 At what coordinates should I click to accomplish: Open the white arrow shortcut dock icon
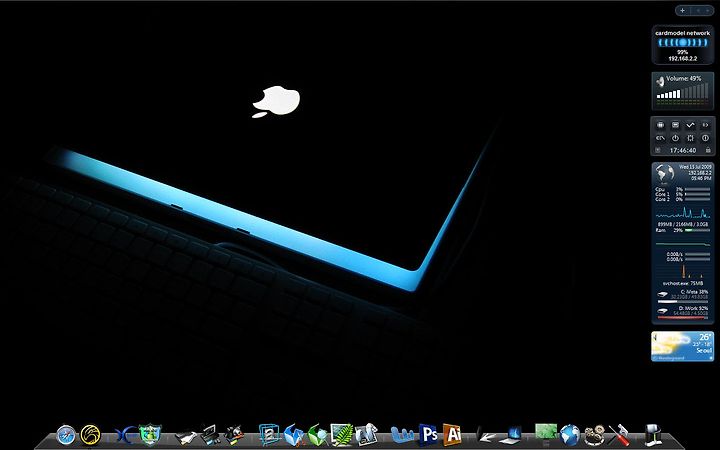(x=486, y=436)
